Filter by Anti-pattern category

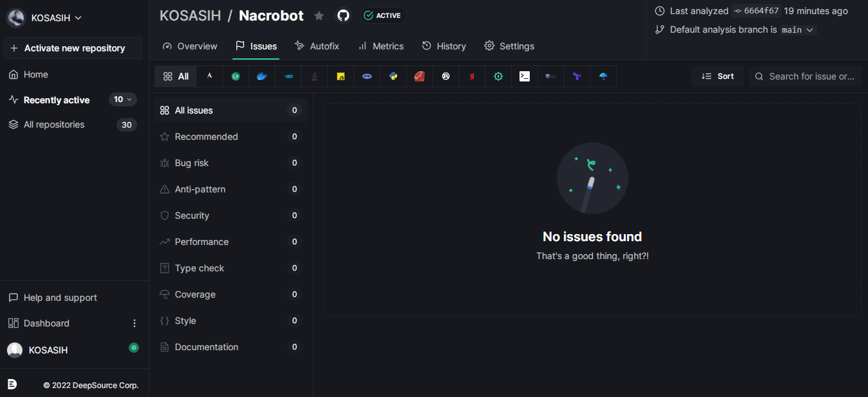click(x=231, y=189)
